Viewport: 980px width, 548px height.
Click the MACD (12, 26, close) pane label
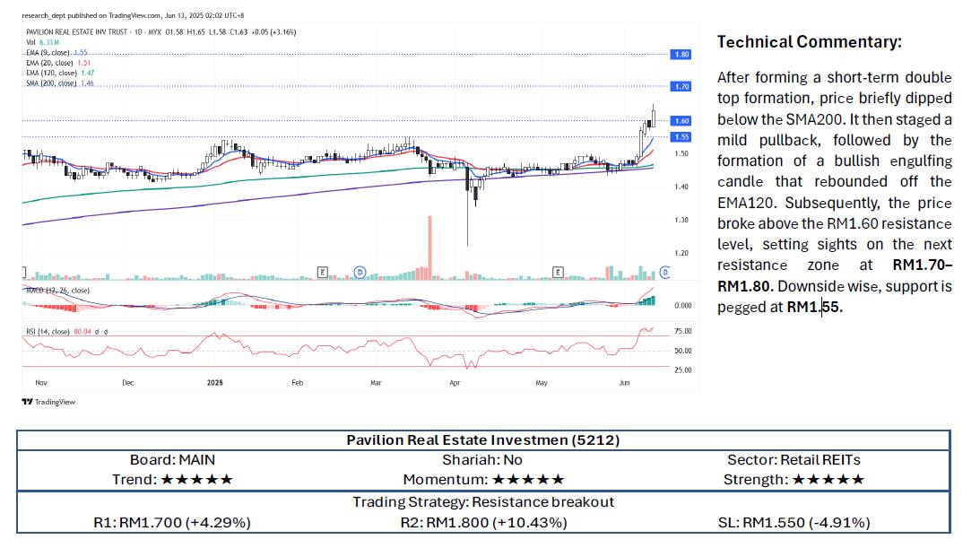56,291
